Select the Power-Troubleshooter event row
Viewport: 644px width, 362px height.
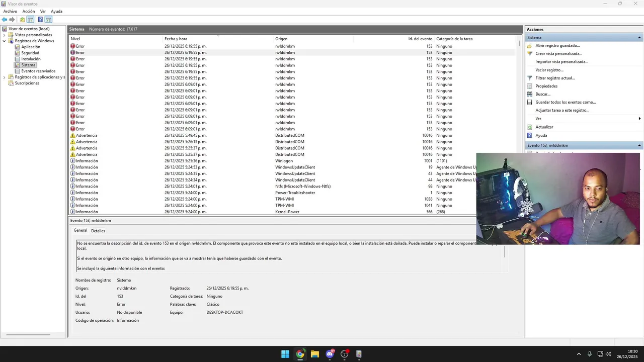pos(272,193)
